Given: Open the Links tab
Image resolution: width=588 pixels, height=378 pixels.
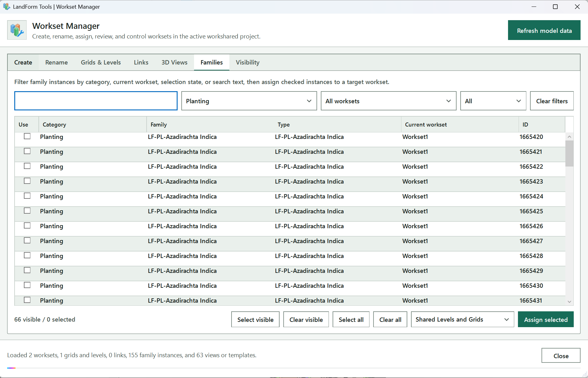Looking at the screenshot, I should coord(141,62).
